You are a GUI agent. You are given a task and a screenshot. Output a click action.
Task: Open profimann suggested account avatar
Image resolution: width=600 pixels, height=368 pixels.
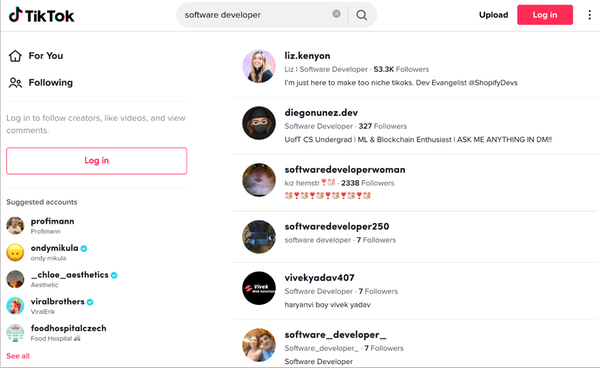point(15,226)
